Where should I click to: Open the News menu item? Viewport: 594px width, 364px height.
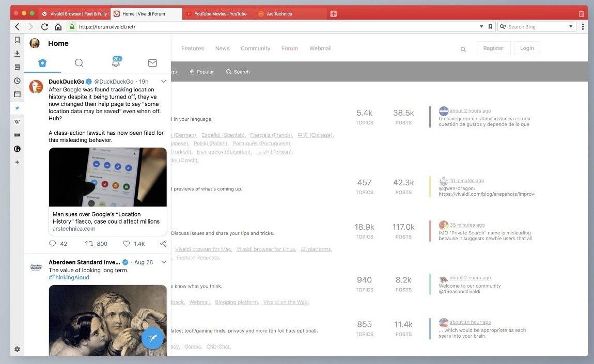[x=223, y=49]
